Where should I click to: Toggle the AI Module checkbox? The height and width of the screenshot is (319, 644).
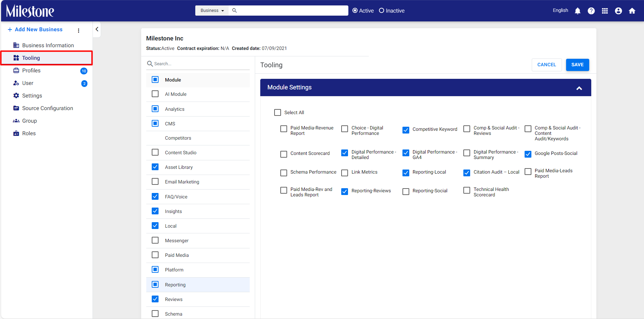coord(155,94)
